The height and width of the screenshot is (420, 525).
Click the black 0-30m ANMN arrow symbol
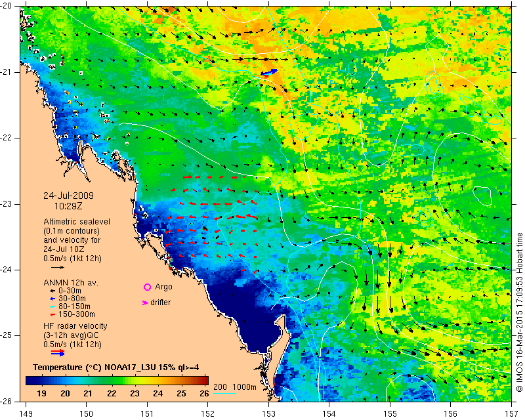(52, 291)
